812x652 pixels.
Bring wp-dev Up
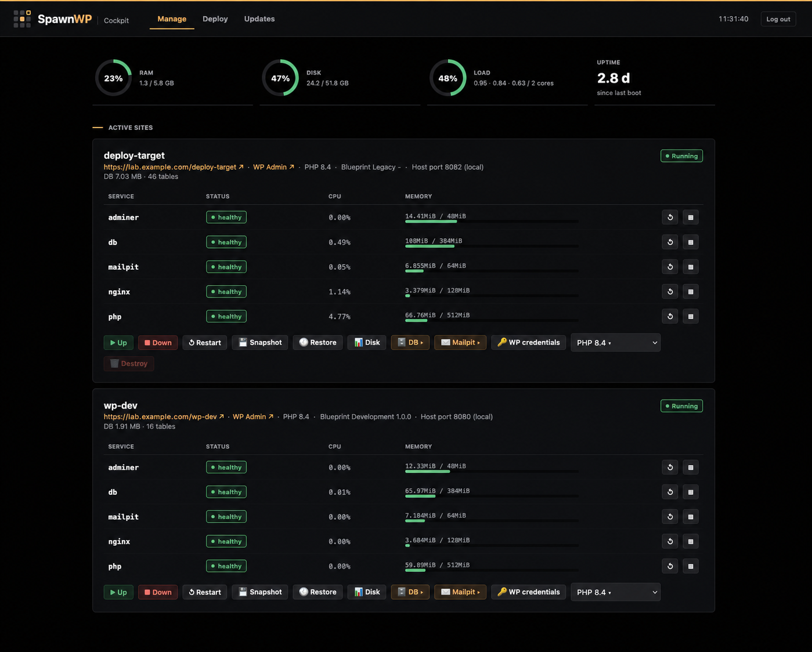coord(118,592)
